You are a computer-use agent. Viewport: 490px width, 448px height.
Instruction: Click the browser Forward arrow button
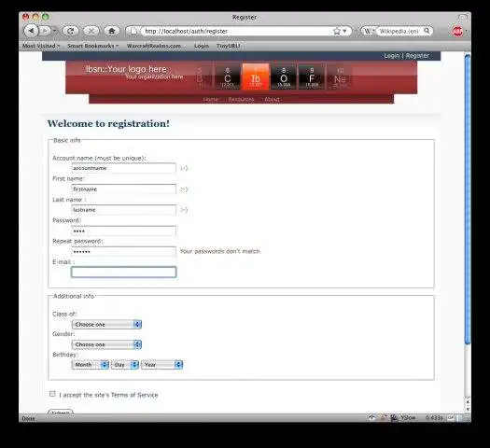pyautogui.click(x=45, y=31)
